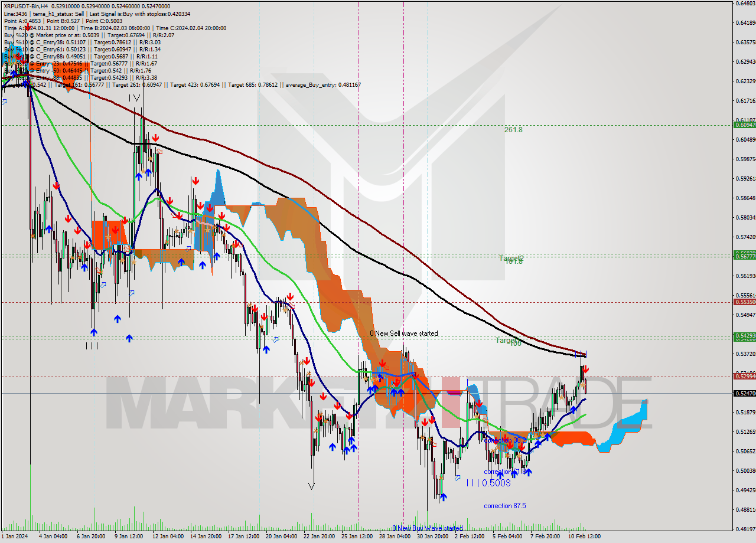Click the '9 Jan 12:00' date label
Screen dimensions: 756x543
point(128,537)
